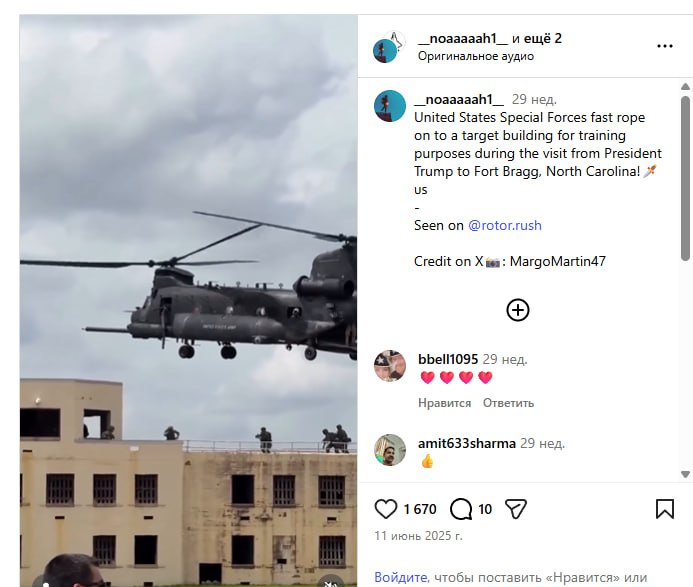
Task: Open the three-dot more options menu
Action: [665, 46]
